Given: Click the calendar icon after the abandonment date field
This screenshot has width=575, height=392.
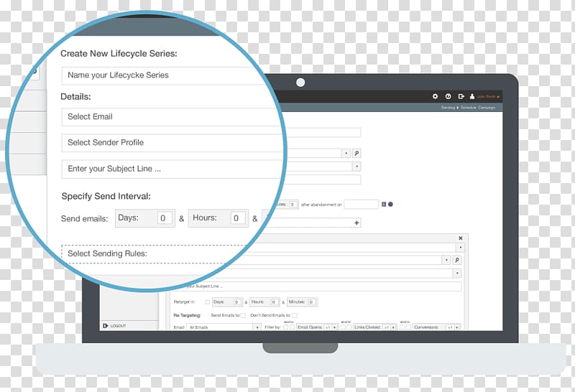Looking at the screenshot, I should coord(384,205).
